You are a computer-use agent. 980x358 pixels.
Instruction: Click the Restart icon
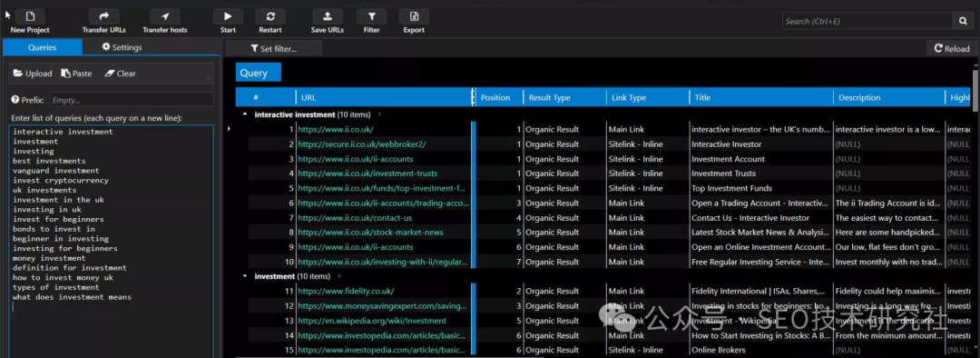coord(270,17)
